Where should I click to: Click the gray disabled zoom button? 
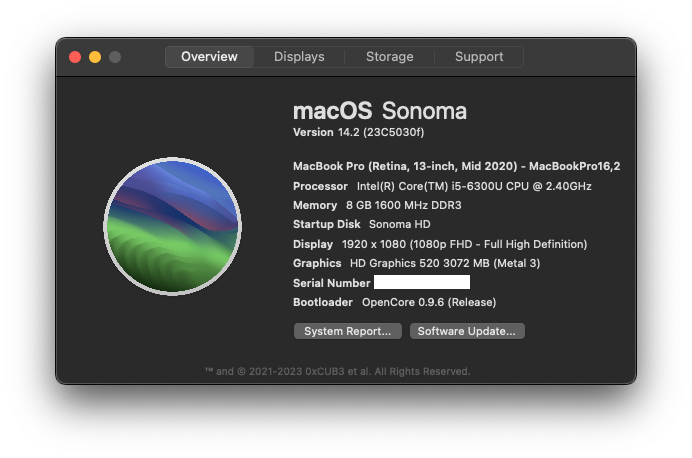(115, 57)
